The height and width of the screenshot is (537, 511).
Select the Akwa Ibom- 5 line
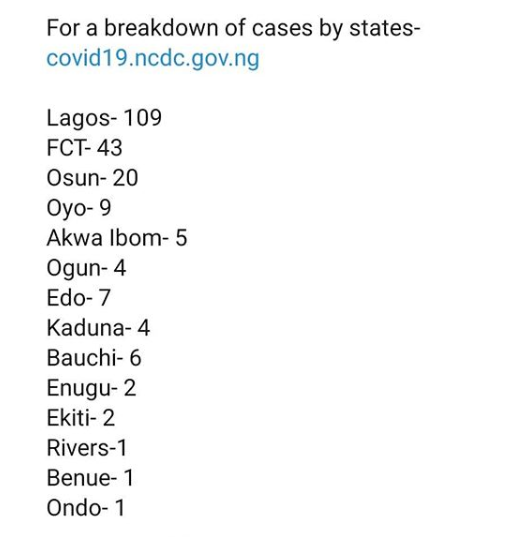(117, 238)
